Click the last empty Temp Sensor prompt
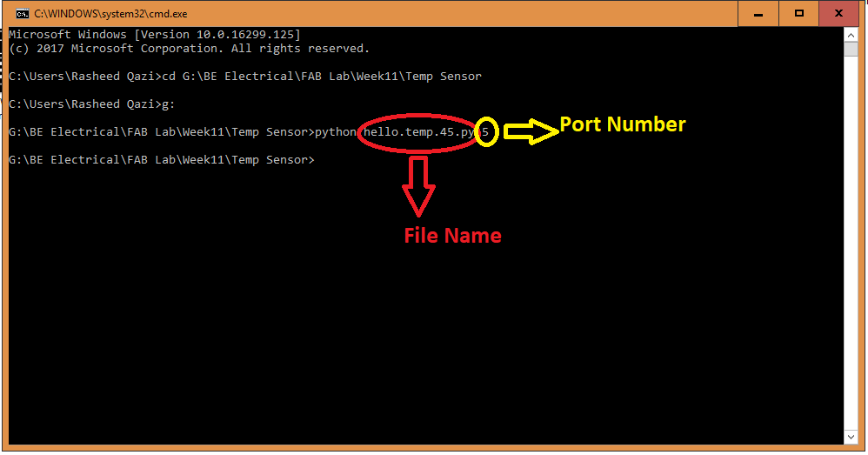 click(161, 160)
